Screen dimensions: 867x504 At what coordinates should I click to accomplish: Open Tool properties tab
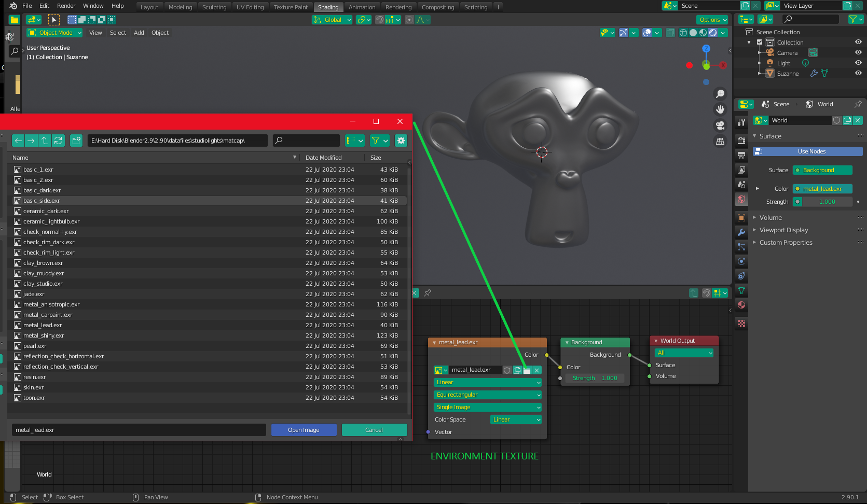click(x=741, y=122)
